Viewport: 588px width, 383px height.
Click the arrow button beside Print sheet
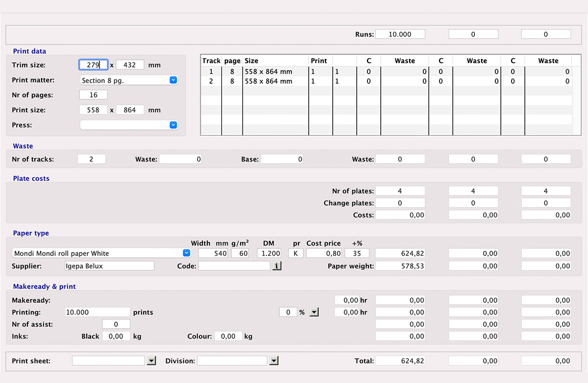coord(151,360)
